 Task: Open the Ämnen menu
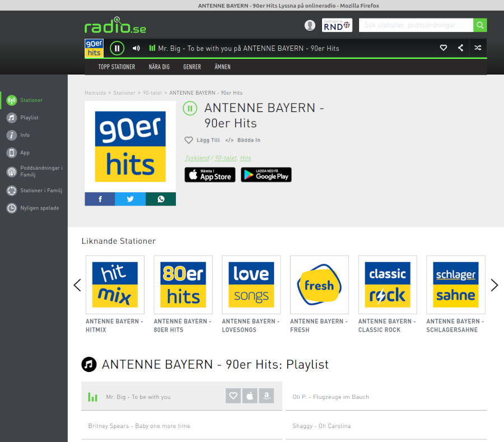pyautogui.click(x=222, y=67)
